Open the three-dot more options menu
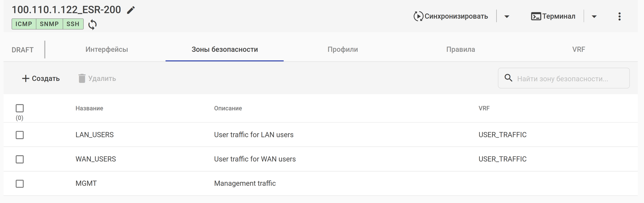Image resolution: width=644 pixels, height=203 pixels. pyautogui.click(x=619, y=17)
